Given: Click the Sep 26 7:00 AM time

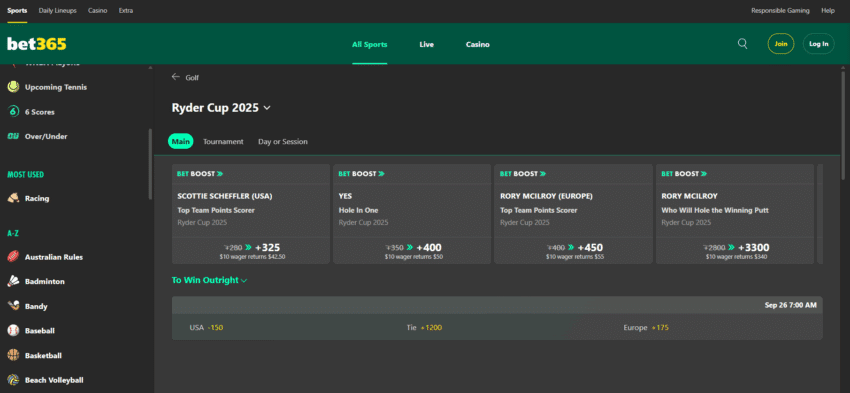Looking at the screenshot, I should [790, 305].
